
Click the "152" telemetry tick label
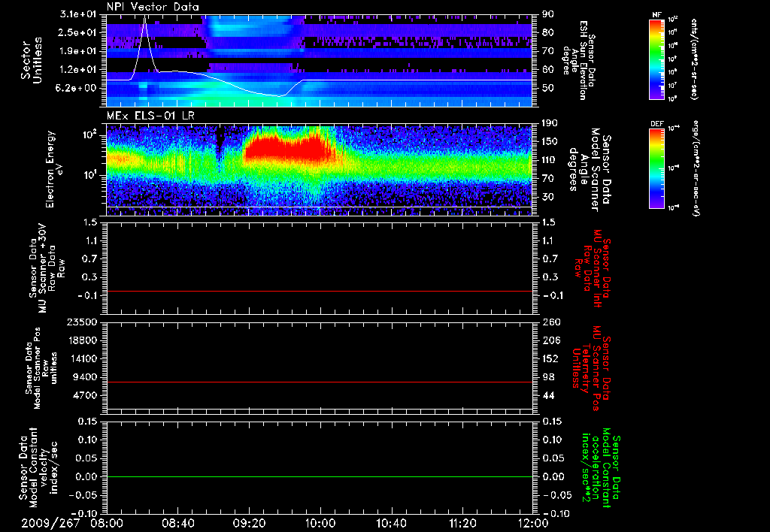pos(550,358)
